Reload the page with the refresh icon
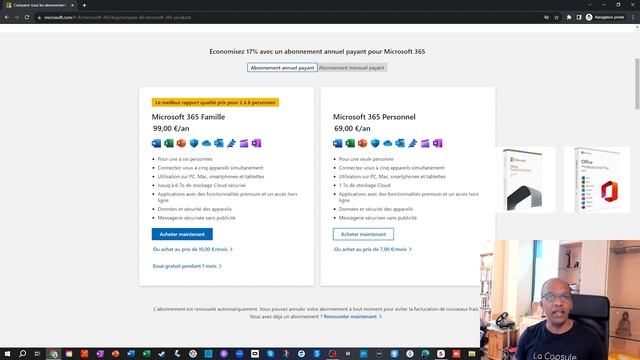 [27, 18]
